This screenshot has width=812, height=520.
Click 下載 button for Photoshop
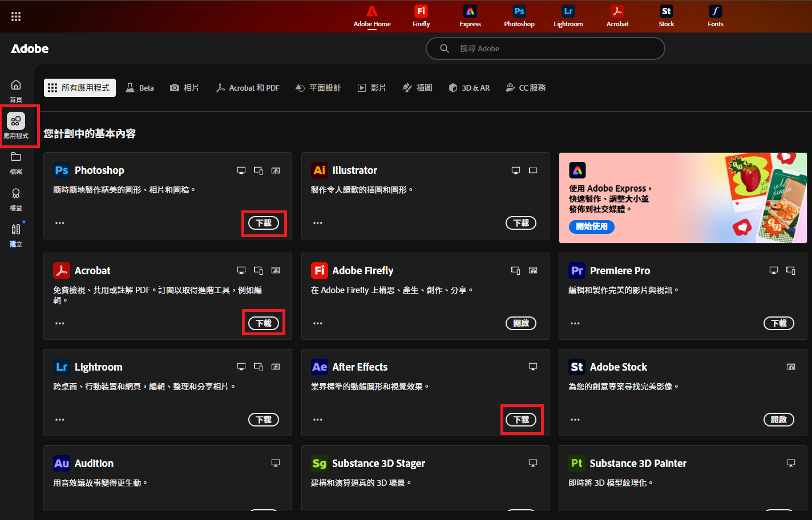point(264,223)
